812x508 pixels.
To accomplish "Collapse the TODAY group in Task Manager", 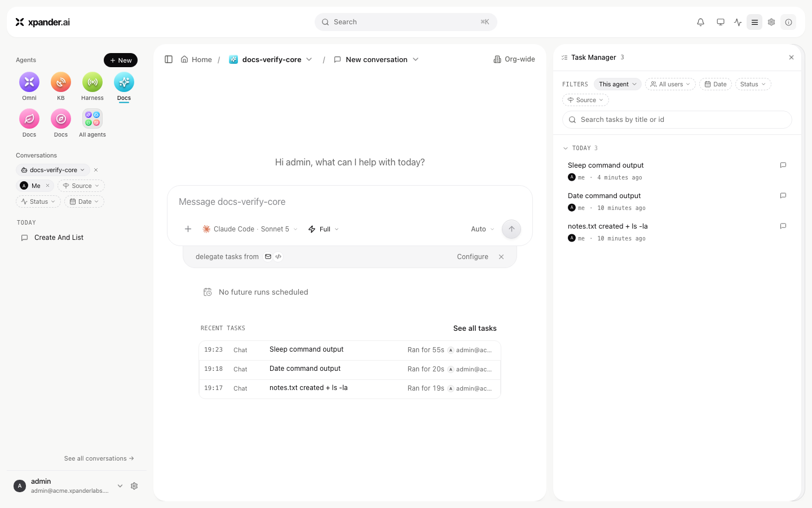I will 566,148.
